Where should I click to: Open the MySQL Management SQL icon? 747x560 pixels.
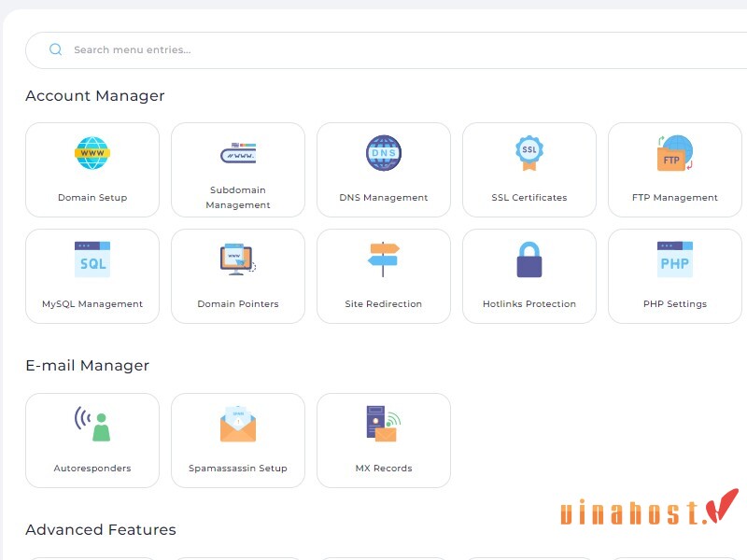click(x=92, y=259)
